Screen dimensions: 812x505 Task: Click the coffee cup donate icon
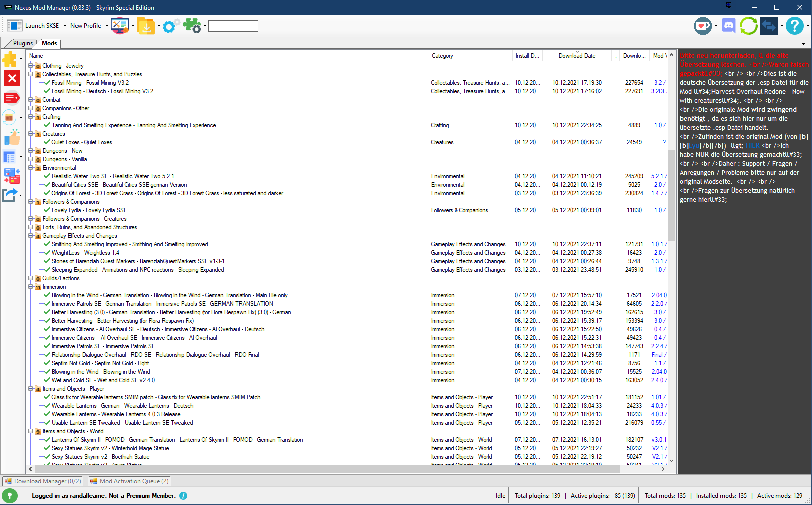click(x=703, y=26)
